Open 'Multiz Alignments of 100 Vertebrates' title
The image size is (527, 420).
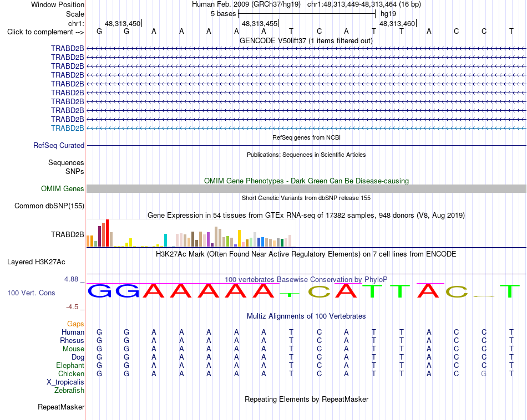pos(306,316)
